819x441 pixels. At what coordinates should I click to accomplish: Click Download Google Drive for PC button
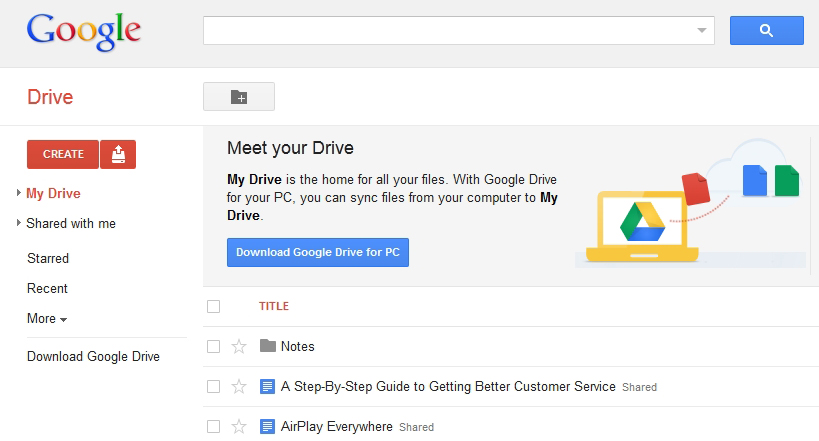click(317, 252)
